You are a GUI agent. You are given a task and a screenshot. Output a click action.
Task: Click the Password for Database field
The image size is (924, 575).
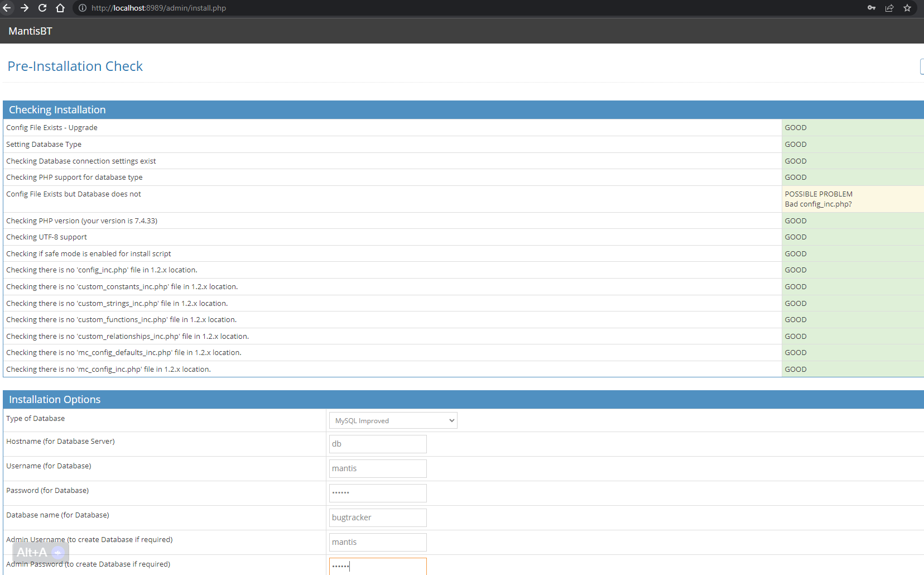(378, 493)
